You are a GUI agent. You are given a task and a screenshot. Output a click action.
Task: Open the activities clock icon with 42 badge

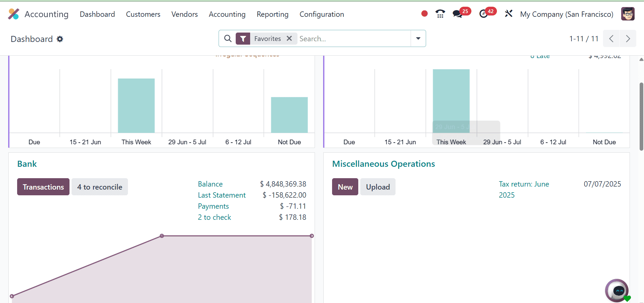coord(484,14)
